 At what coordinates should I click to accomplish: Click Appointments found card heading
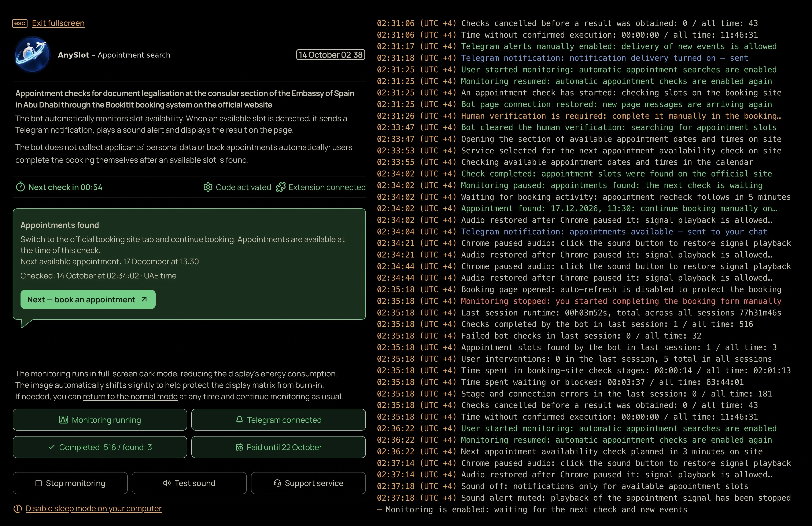click(x=60, y=225)
